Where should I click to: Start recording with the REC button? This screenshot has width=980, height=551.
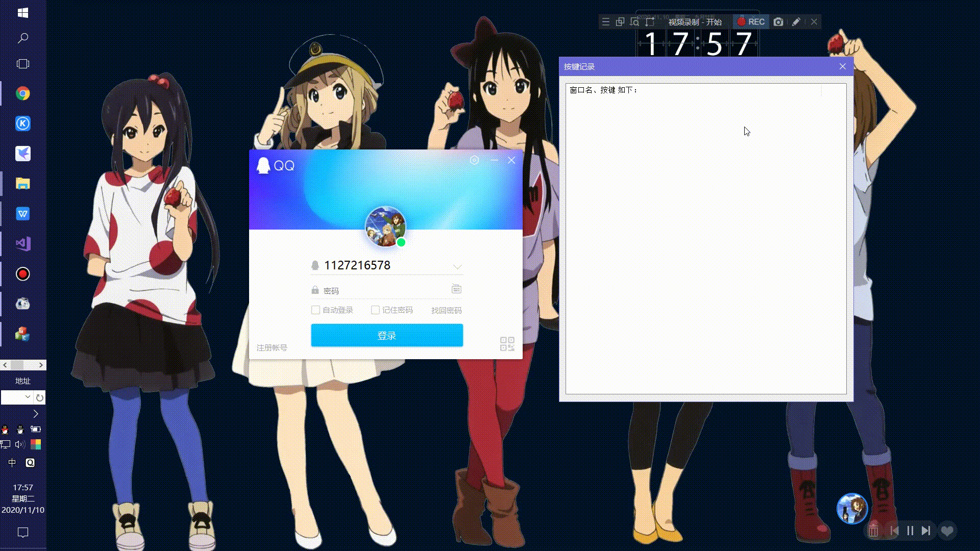click(751, 22)
